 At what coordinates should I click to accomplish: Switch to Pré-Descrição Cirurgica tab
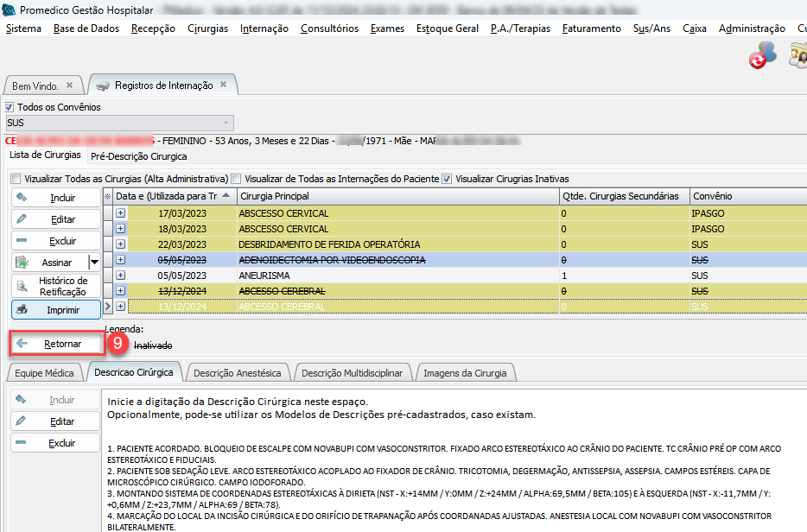pyautogui.click(x=139, y=156)
